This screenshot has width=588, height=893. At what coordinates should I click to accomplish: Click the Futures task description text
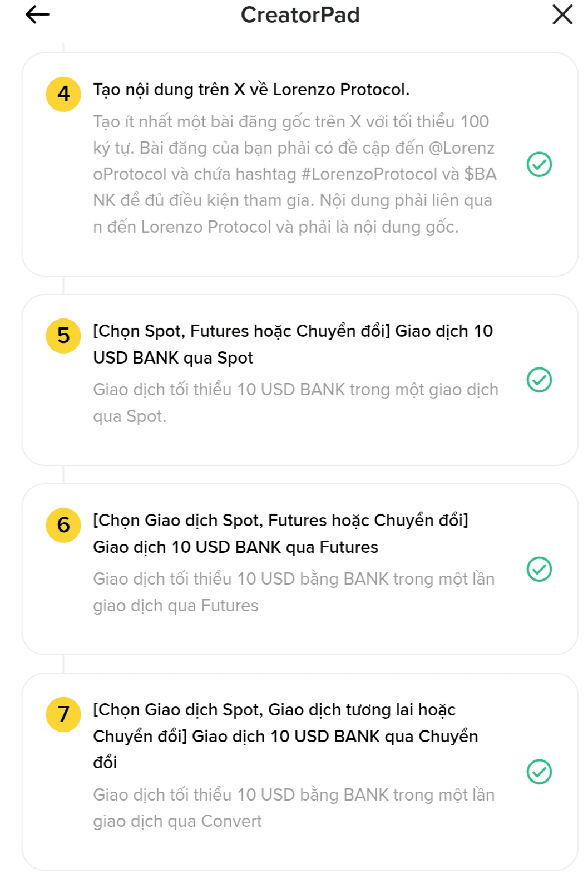293,592
